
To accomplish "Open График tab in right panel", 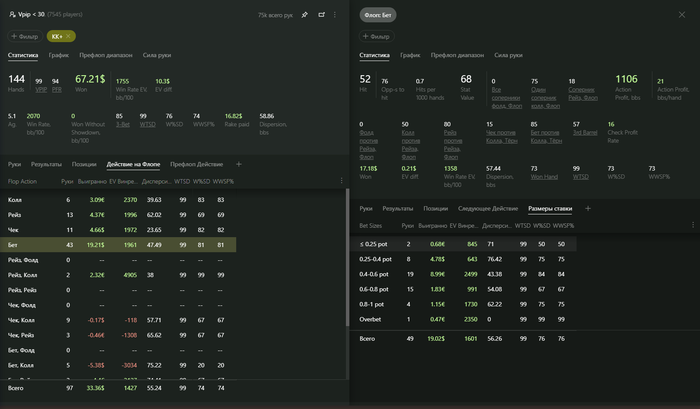I will [410, 55].
